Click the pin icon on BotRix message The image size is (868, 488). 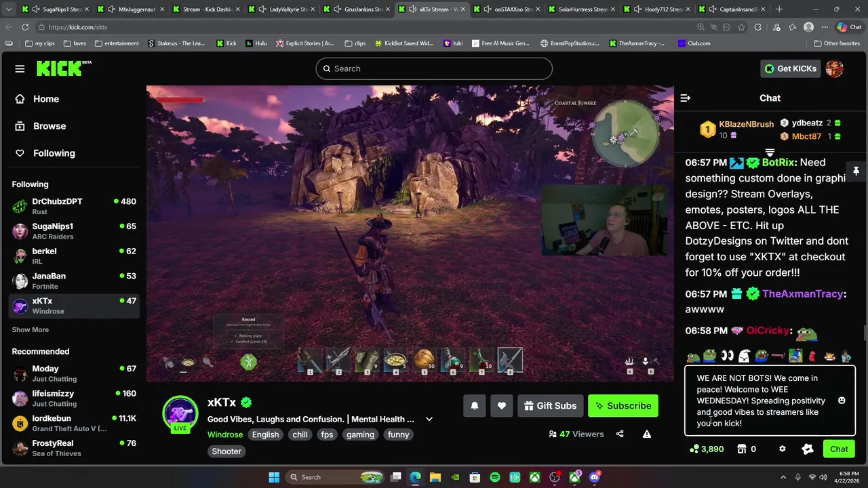(x=856, y=171)
